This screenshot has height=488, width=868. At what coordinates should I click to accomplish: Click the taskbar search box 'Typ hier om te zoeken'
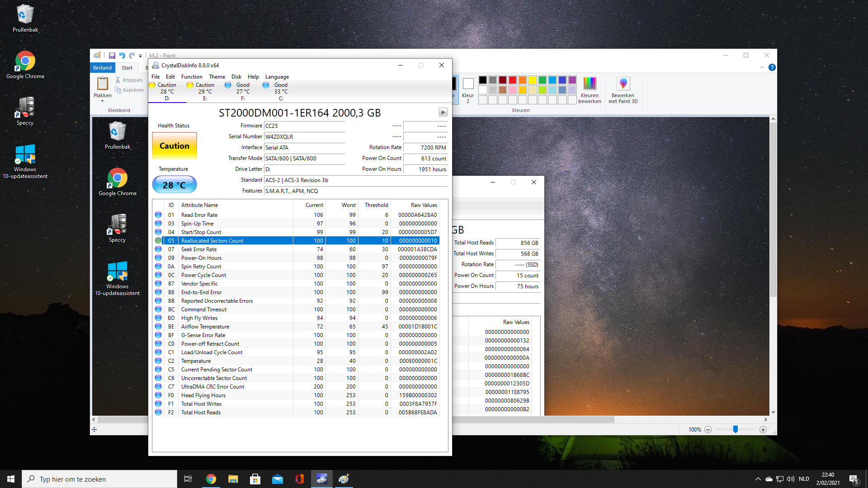[x=99, y=479]
